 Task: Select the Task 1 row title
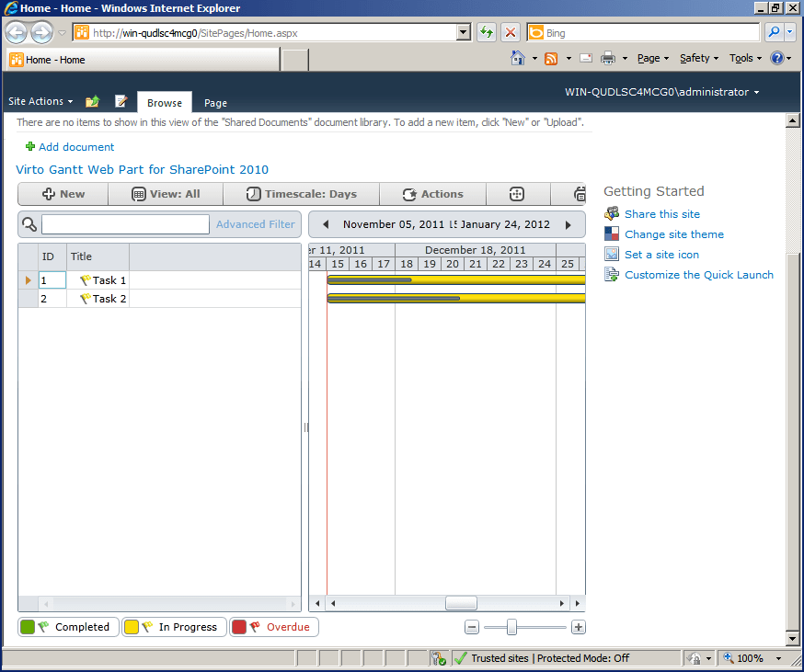click(x=109, y=280)
